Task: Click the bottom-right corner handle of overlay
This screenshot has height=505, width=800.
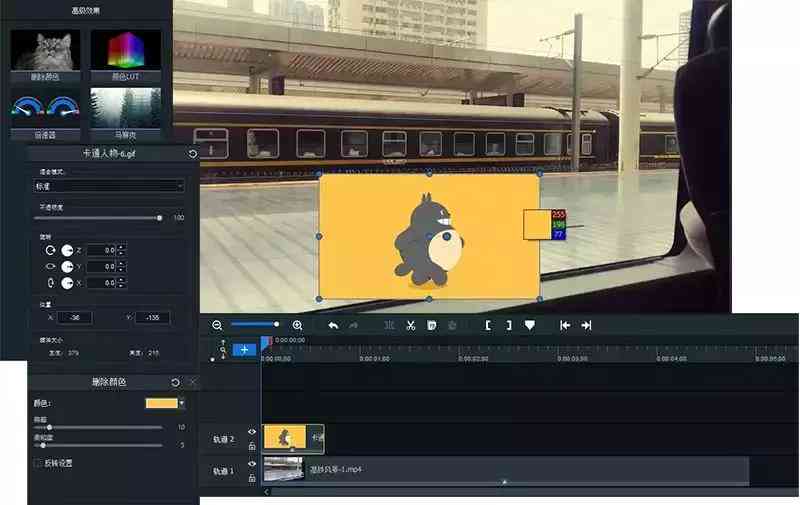Action: [x=540, y=299]
